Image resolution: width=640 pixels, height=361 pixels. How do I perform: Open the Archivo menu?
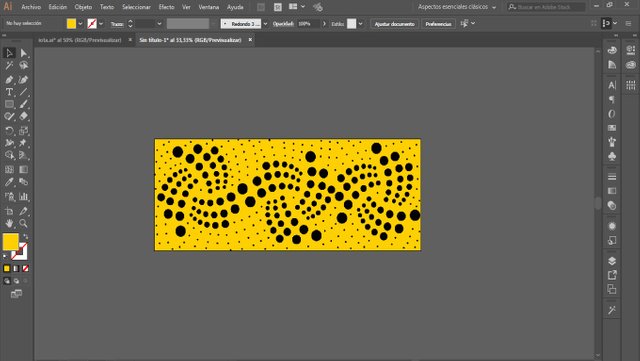click(x=31, y=7)
